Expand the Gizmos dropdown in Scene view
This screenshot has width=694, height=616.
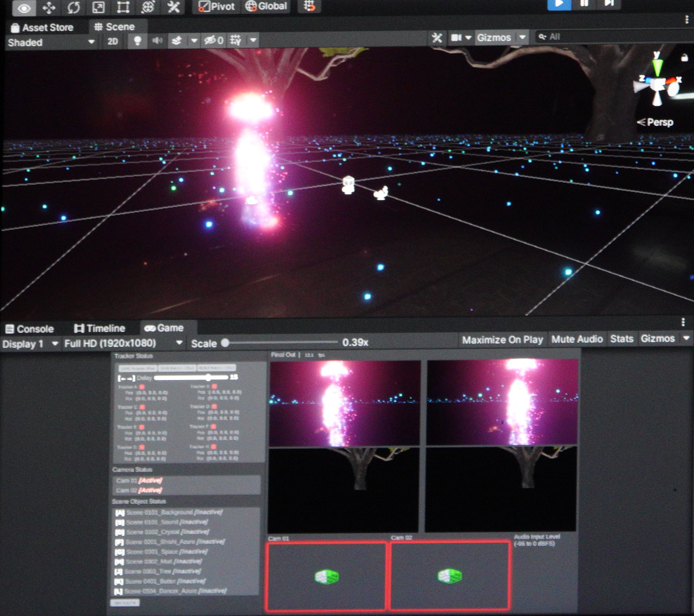tap(523, 37)
